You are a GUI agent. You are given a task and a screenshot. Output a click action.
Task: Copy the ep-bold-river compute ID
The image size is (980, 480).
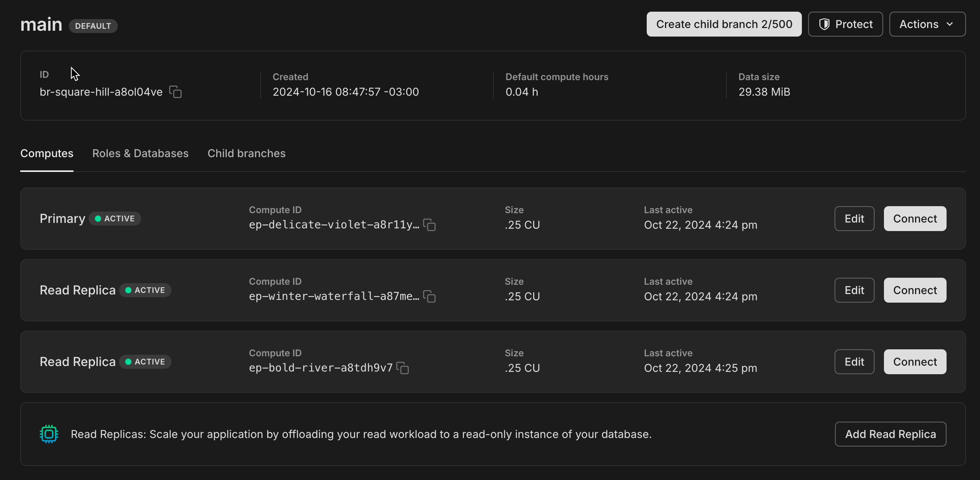pos(402,368)
